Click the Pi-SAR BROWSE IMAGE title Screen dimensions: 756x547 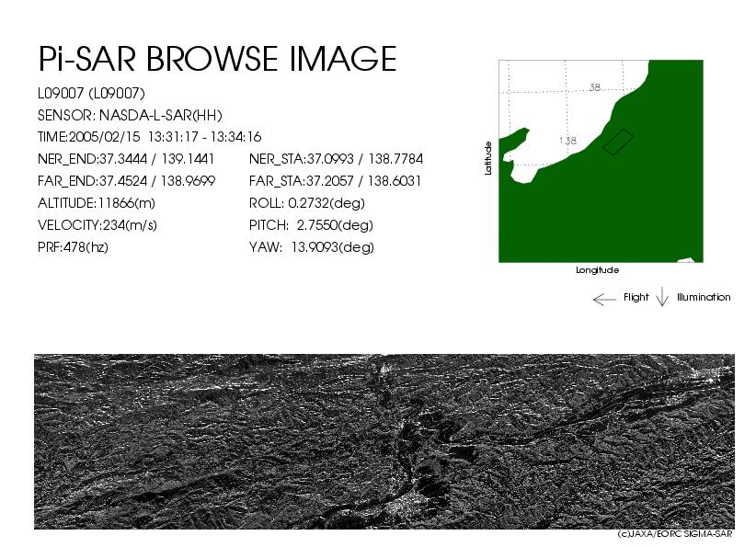click(x=217, y=59)
